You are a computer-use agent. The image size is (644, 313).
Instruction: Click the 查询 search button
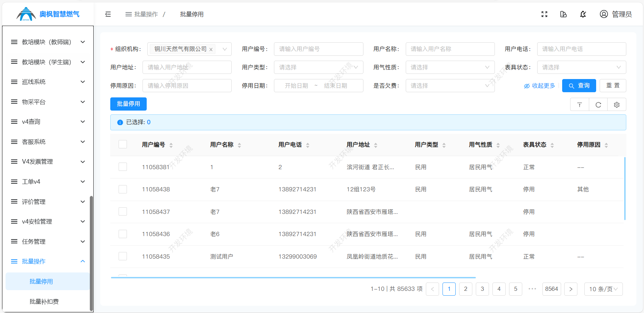[579, 86]
